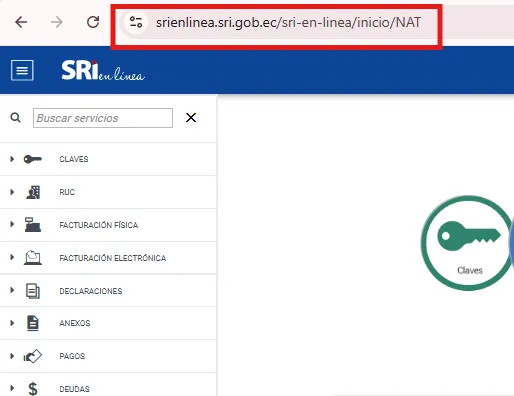Screen dimensions: 514x396
Task: Go back using the browser back arrow
Action: pyautogui.click(x=21, y=22)
